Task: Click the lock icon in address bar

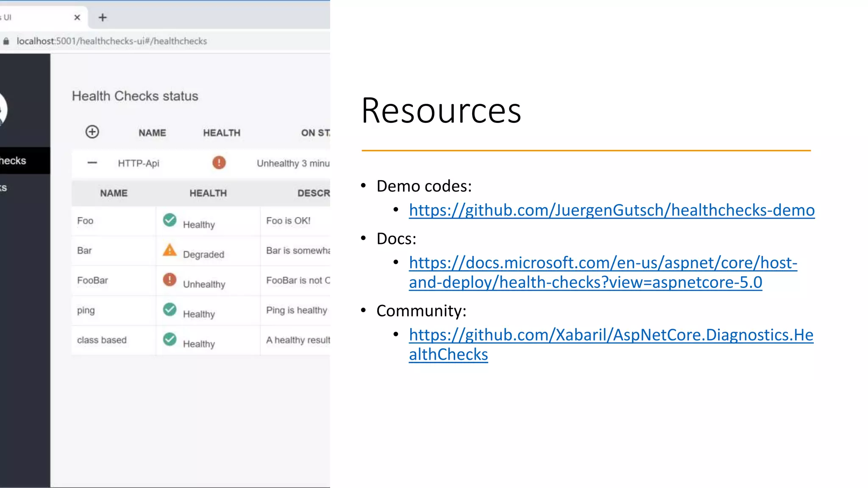Action: (x=6, y=41)
